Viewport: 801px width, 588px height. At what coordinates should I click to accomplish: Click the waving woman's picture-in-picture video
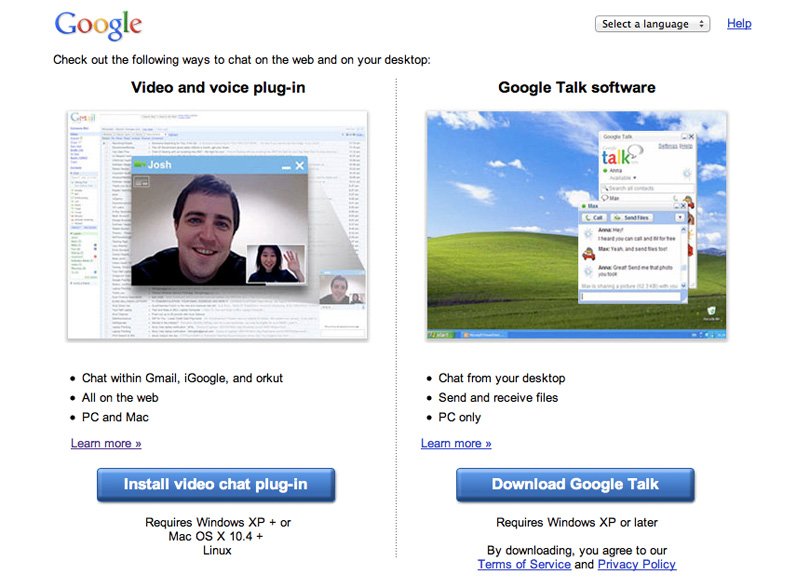coord(274,264)
